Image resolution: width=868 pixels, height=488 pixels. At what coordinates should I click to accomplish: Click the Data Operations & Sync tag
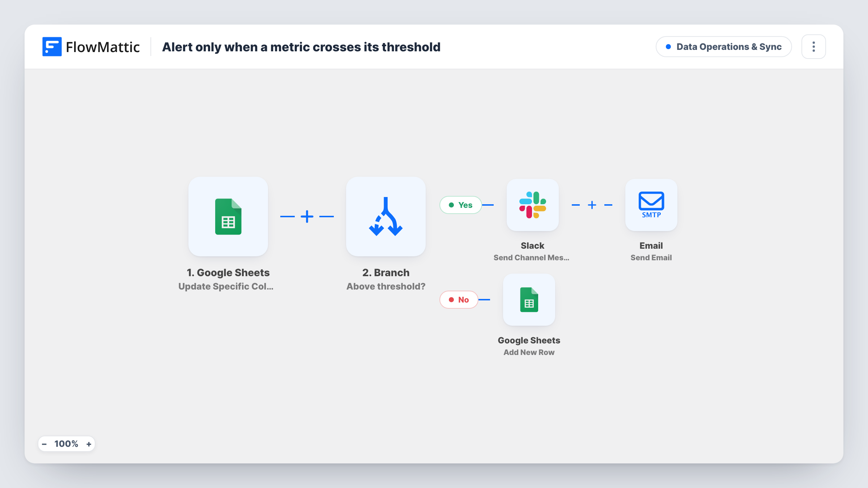(724, 47)
